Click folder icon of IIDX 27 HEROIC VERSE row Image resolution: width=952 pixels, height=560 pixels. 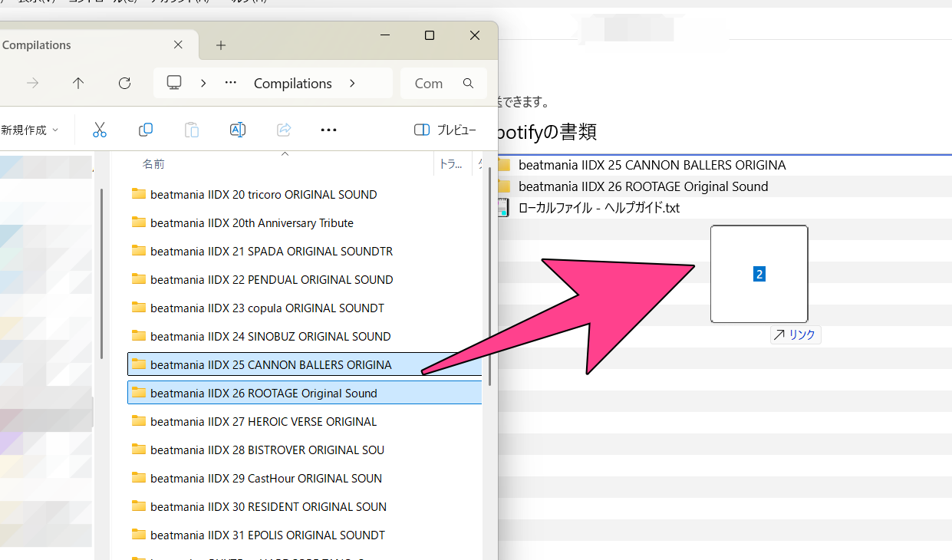(x=139, y=421)
